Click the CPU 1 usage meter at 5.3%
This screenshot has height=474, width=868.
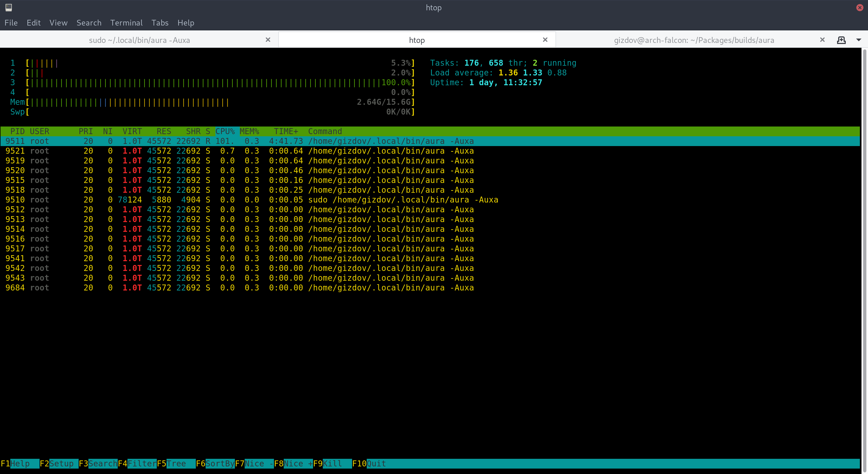pyautogui.click(x=213, y=63)
